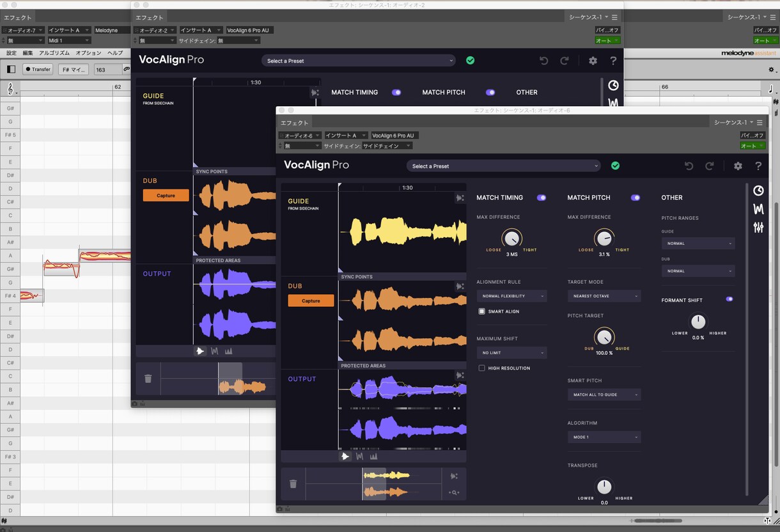Open Melodyne 設定 menu
780x532 pixels.
[x=12, y=53]
